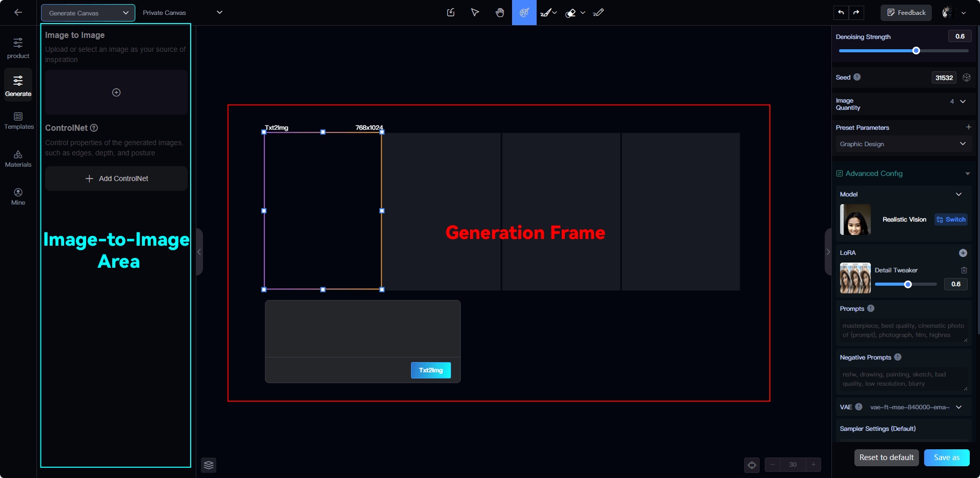
Task: Adjust the Denoising Strength slider handle
Action: (916, 51)
